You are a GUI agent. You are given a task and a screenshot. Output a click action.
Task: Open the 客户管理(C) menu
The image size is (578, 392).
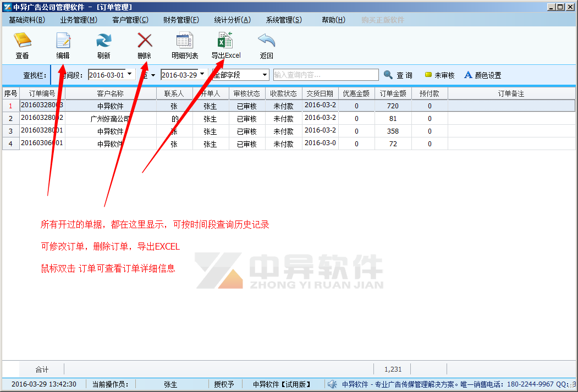130,20
